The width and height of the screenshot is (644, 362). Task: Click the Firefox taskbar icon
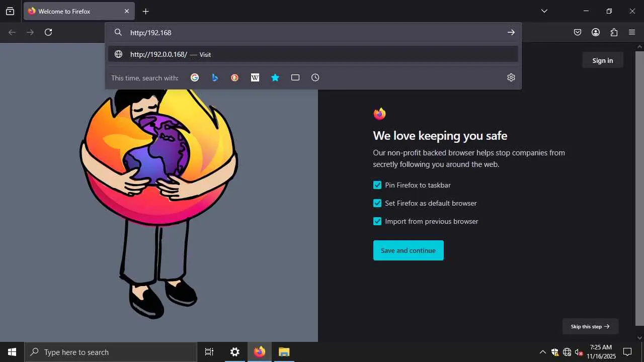(x=260, y=352)
